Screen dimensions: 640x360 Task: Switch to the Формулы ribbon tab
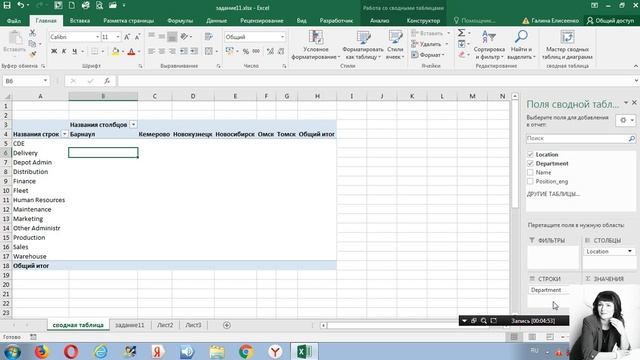pyautogui.click(x=180, y=20)
